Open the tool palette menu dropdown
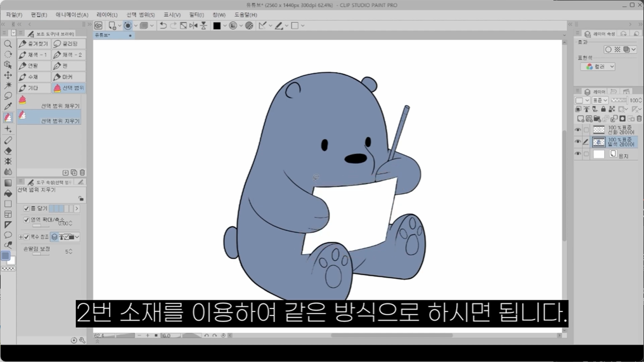This screenshot has height=362, width=644. [x=13, y=33]
